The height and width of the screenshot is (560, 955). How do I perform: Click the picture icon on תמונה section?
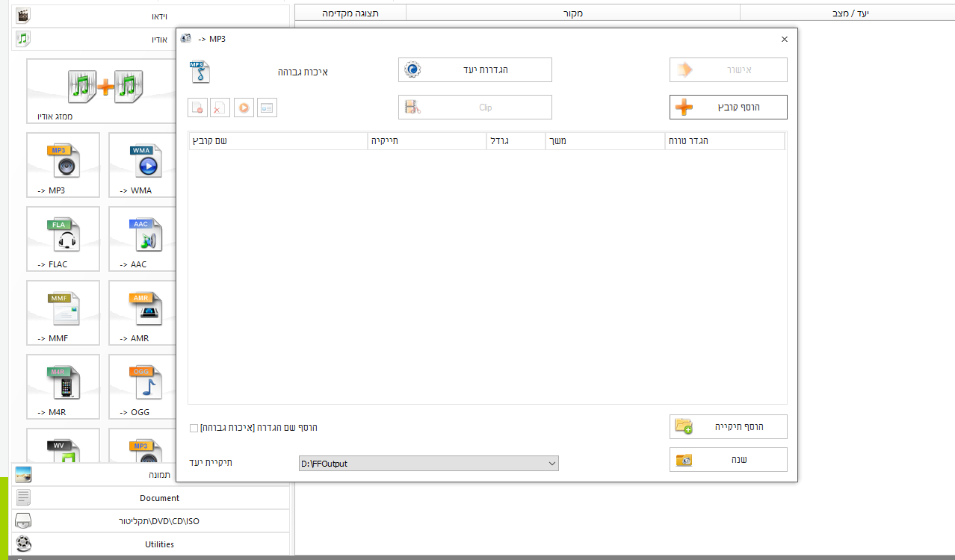24,474
